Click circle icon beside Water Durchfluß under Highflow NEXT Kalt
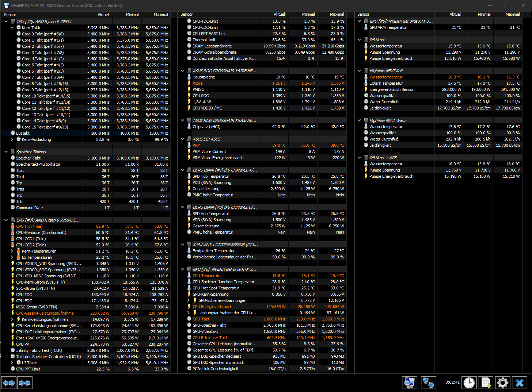 [366, 102]
